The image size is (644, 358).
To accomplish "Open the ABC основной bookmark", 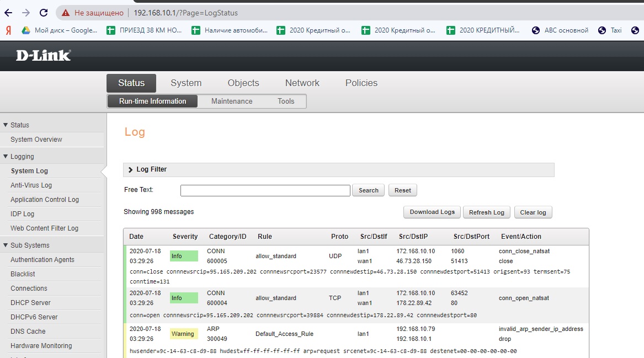I will [x=560, y=30].
